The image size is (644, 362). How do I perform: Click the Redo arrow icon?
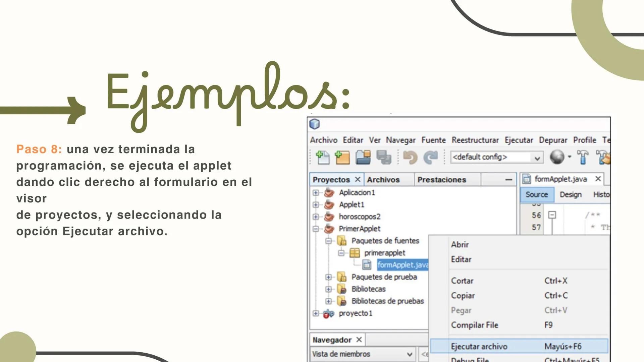point(431,157)
